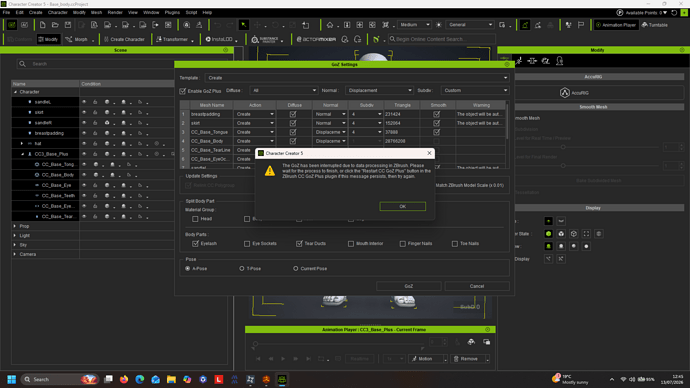Expand the Prop tree node
Viewport: 690px width, 388px height.
(x=15, y=226)
